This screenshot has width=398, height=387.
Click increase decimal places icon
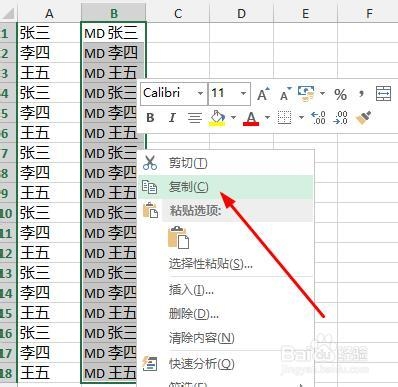point(318,118)
